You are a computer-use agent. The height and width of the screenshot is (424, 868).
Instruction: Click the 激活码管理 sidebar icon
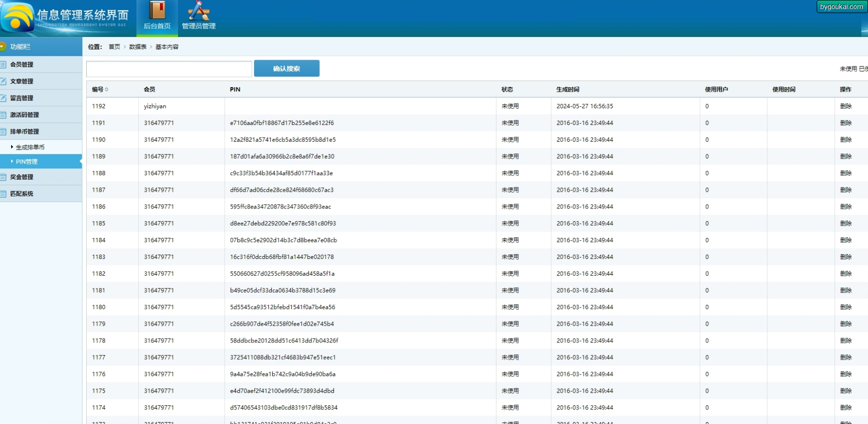[x=3, y=115]
